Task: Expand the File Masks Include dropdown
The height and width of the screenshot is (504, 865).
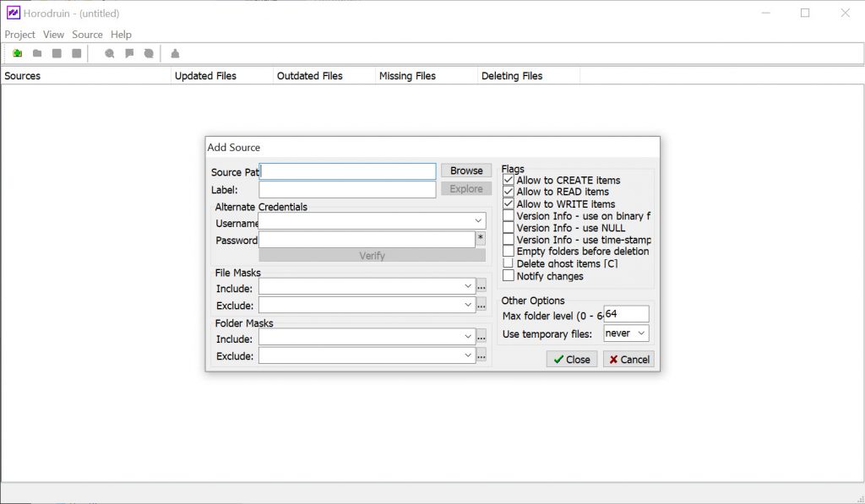Action: click(468, 286)
